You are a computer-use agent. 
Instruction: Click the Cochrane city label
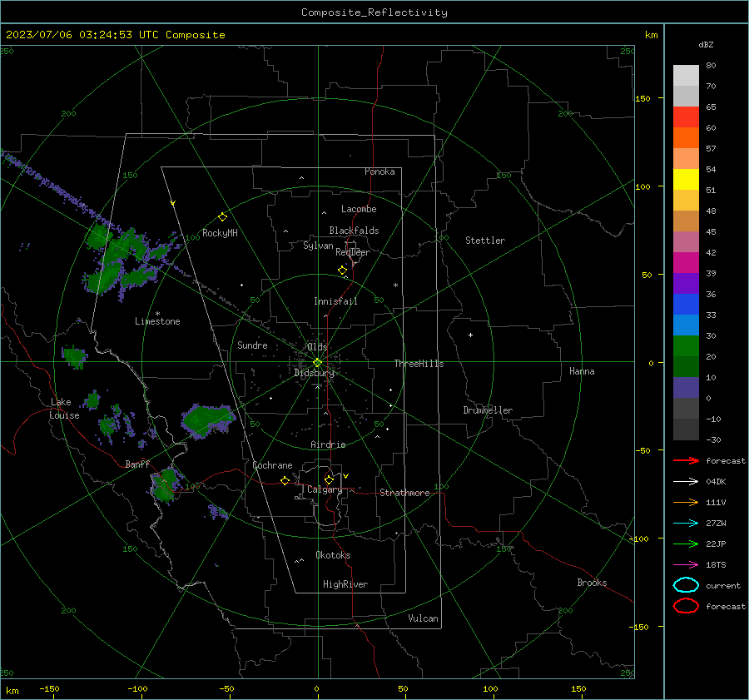pyautogui.click(x=272, y=465)
